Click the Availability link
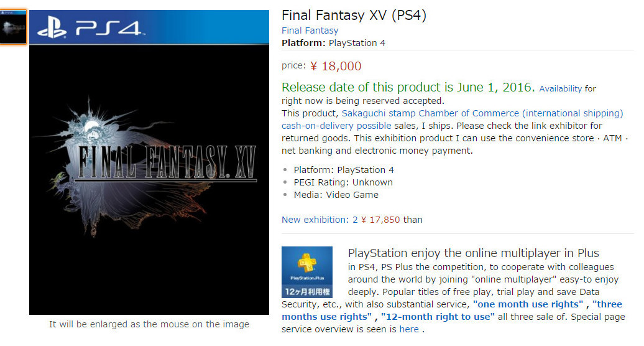 pos(560,89)
